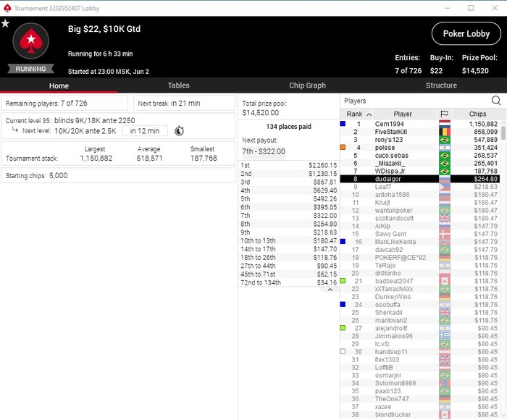The image size is (507, 420).
Task: Click the Remaining players 7 of 726 box
Action: (64, 103)
